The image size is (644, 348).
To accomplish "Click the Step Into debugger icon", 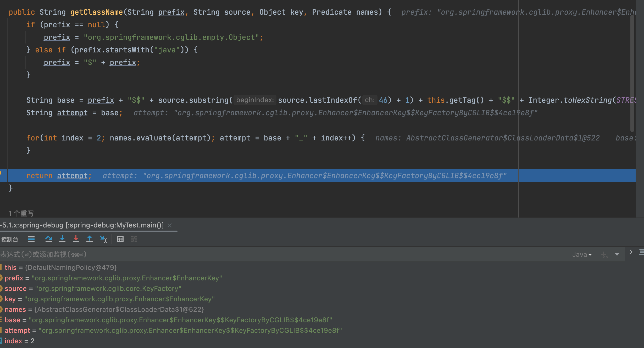I will tap(62, 239).
